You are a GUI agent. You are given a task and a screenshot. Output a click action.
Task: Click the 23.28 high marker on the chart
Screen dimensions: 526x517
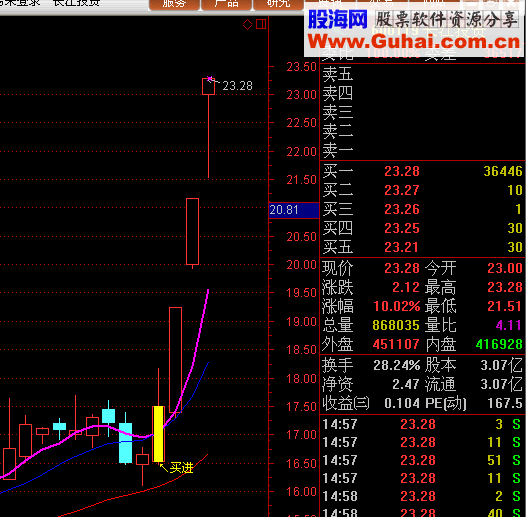(237, 86)
